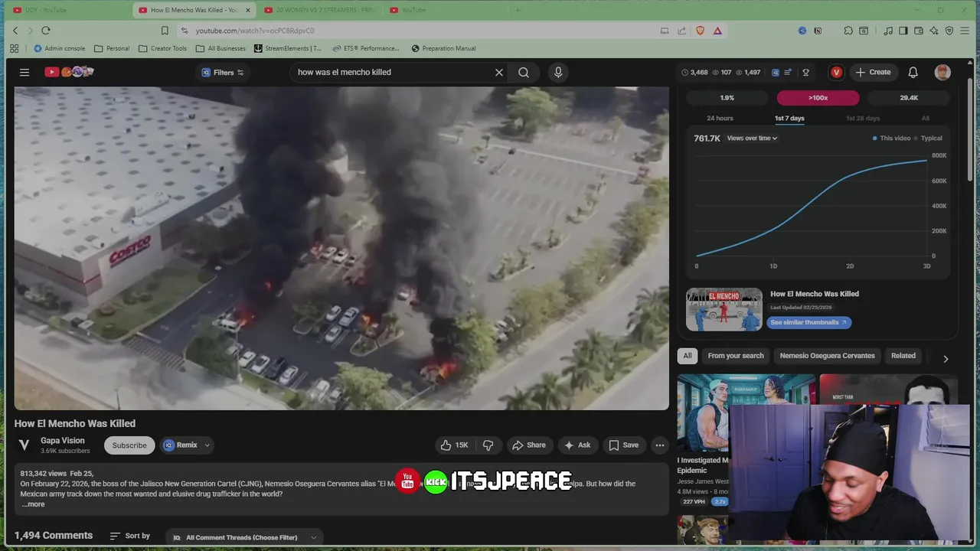Open the extensions puzzle icon
The height and width of the screenshot is (551, 980).
[848, 31]
